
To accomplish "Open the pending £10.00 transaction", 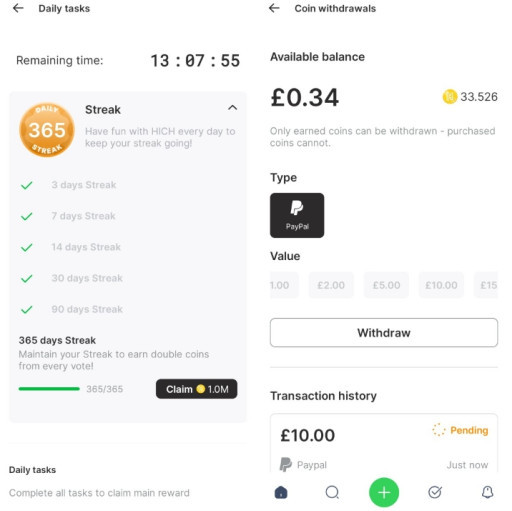I will pos(384,443).
